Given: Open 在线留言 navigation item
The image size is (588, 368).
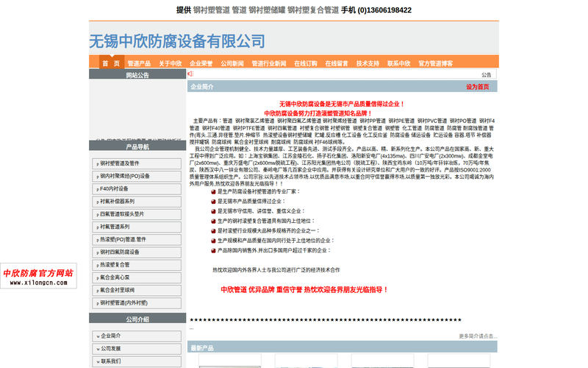Looking at the screenshot, I should click(337, 63).
